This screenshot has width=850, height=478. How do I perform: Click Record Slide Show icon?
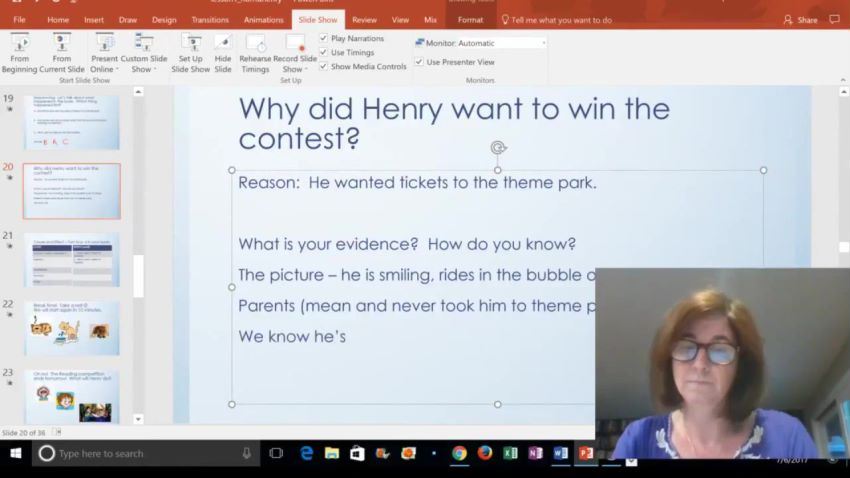click(x=295, y=43)
